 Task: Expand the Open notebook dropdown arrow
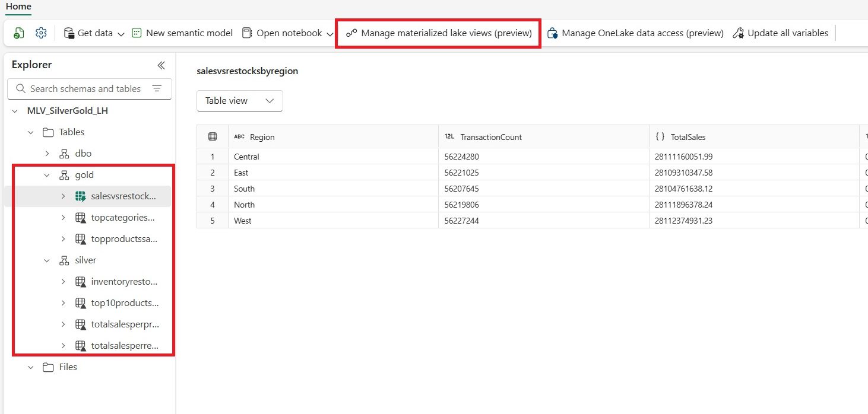(x=331, y=33)
